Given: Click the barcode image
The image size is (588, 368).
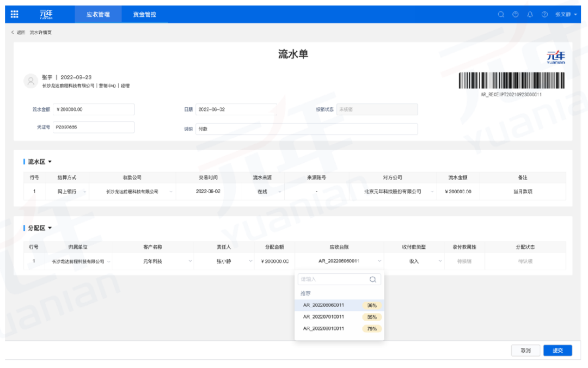Looking at the screenshot, I should (x=511, y=80).
